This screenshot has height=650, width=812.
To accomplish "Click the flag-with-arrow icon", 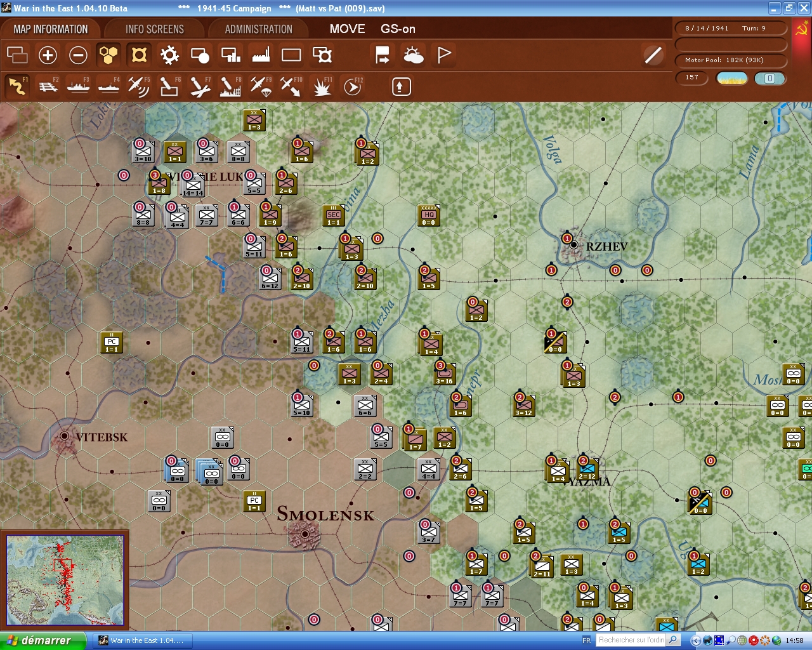I will coord(383,55).
